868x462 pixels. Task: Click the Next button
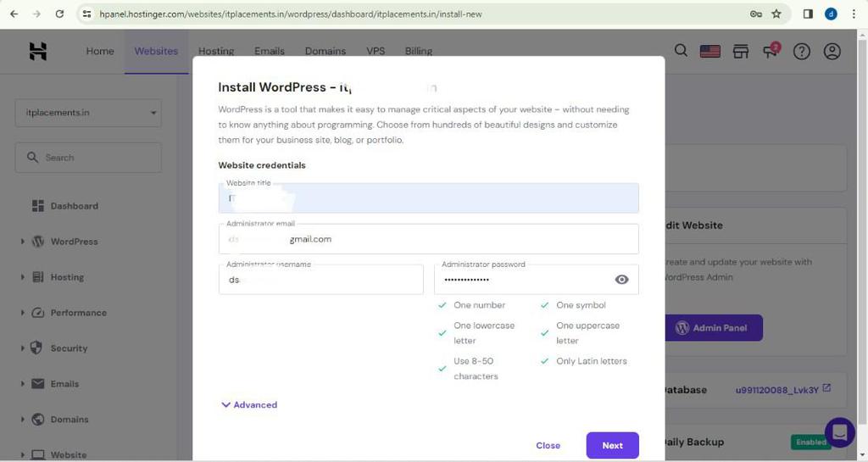pyautogui.click(x=612, y=445)
